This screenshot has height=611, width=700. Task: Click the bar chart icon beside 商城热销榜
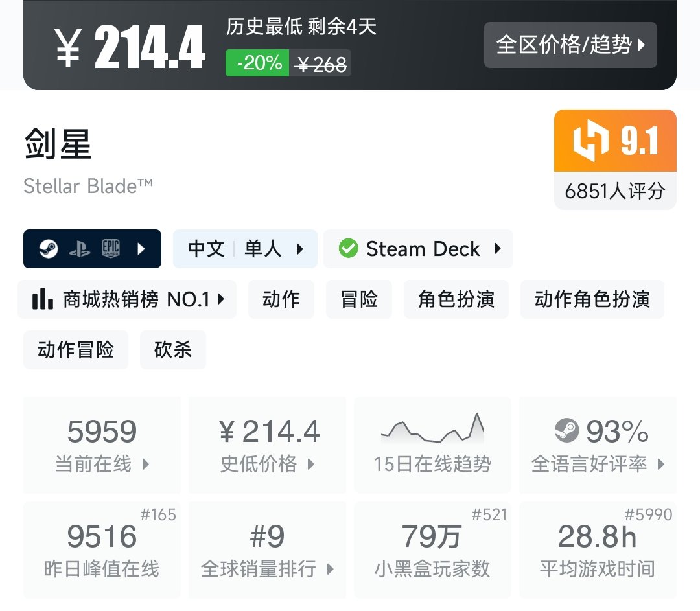42,299
